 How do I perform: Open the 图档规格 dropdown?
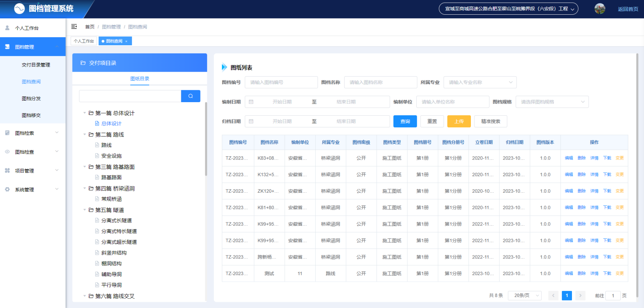click(x=552, y=102)
